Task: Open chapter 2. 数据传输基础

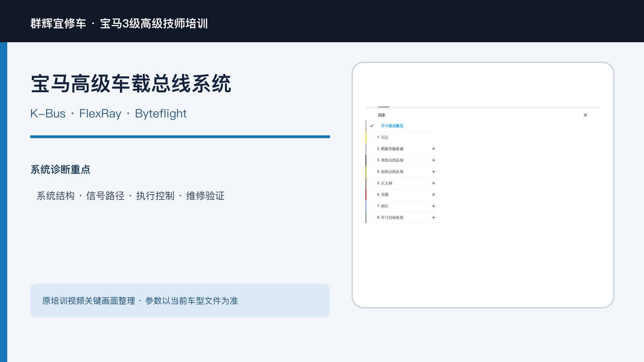Action: tap(390, 149)
